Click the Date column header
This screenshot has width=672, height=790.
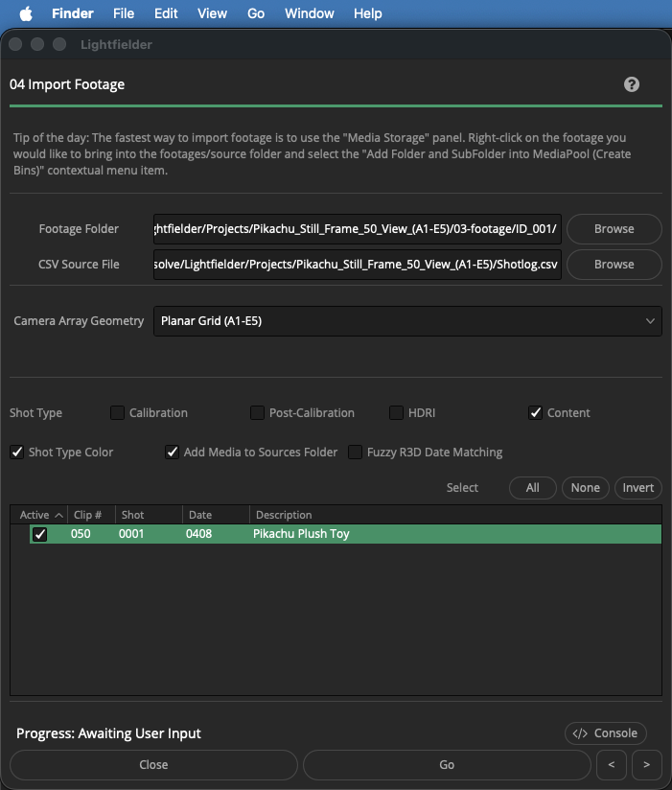click(216, 515)
